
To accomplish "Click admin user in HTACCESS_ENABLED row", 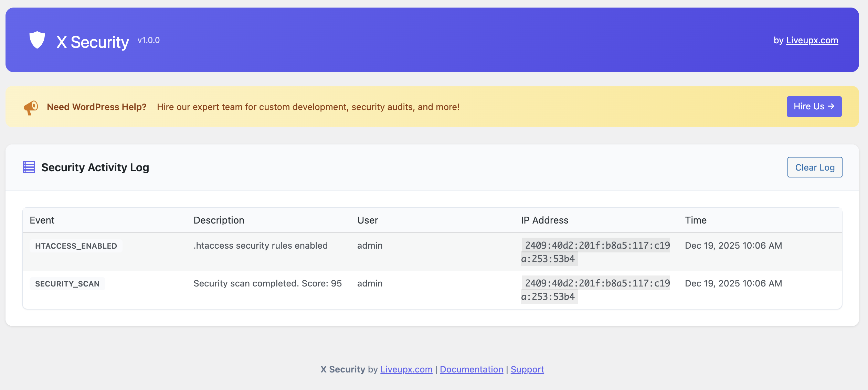I will [x=370, y=246].
